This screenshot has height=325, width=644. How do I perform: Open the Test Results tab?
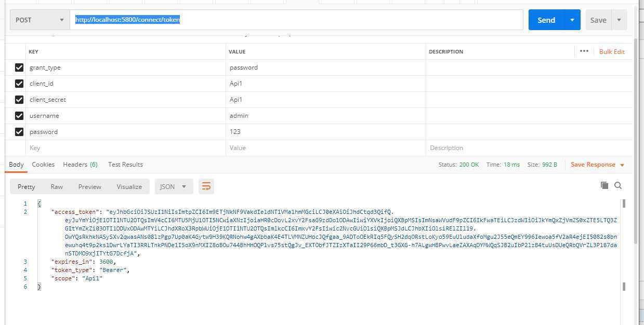(x=125, y=165)
